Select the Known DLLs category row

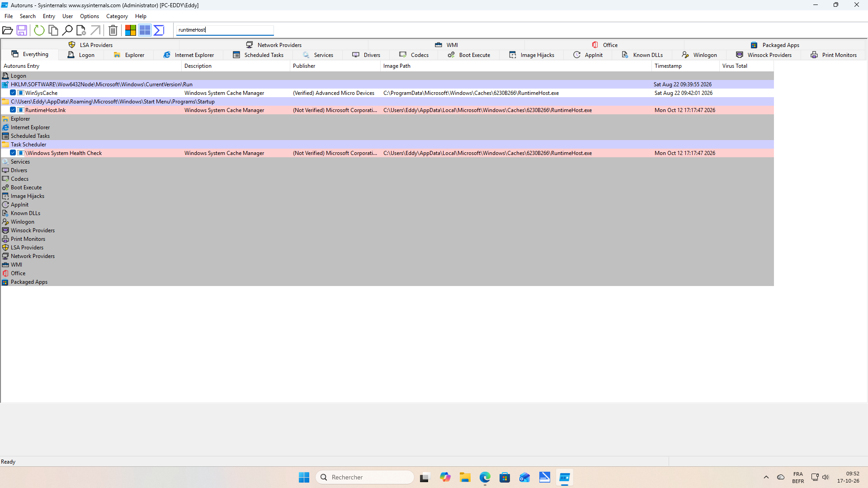pos(387,213)
